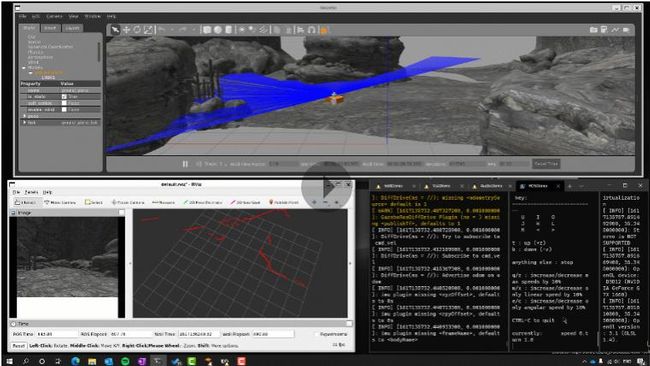Screen dimensions: 650x366
Task: Toggle the is_static checkbox in property panel
Action: click(64, 97)
